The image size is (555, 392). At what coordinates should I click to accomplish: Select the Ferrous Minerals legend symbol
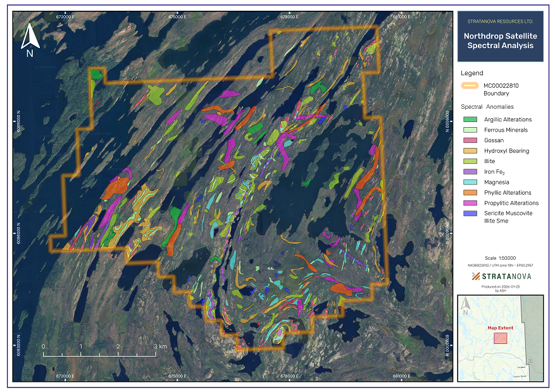[470, 130]
